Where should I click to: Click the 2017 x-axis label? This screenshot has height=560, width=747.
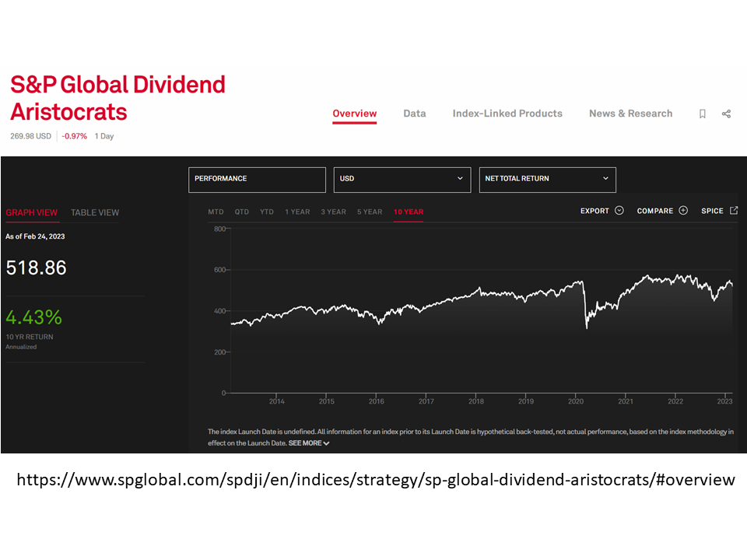[x=426, y=401]
